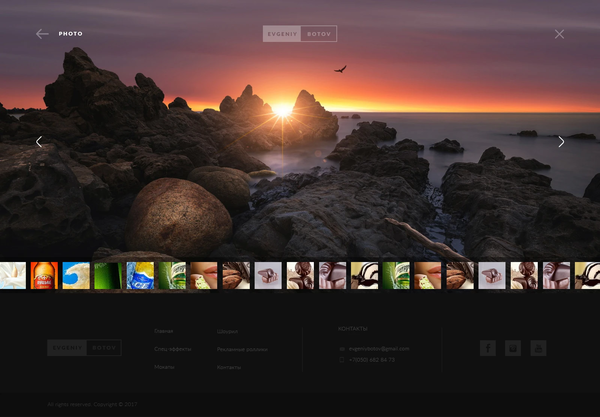
Task: Open the Facebook social icon in the footer
Action: pos(488,348)
